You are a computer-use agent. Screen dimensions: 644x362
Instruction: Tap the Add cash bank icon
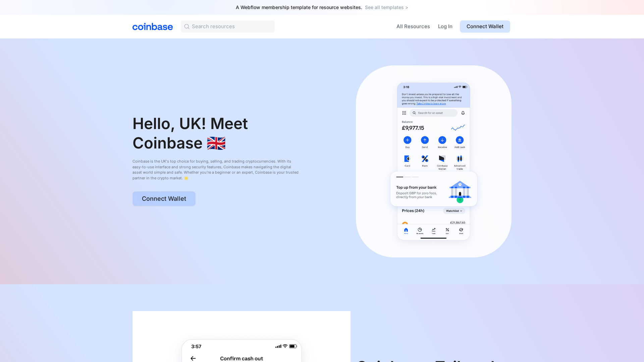[460, 140]
